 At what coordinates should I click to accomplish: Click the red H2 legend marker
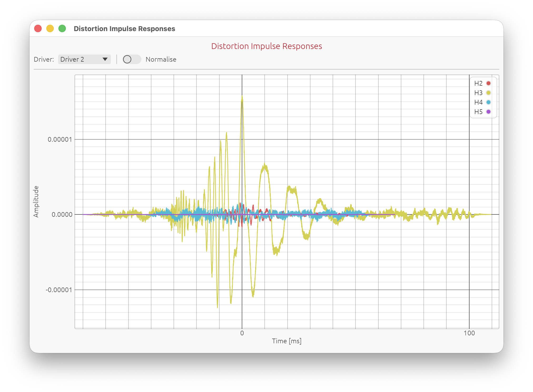[x=488, y=83]
